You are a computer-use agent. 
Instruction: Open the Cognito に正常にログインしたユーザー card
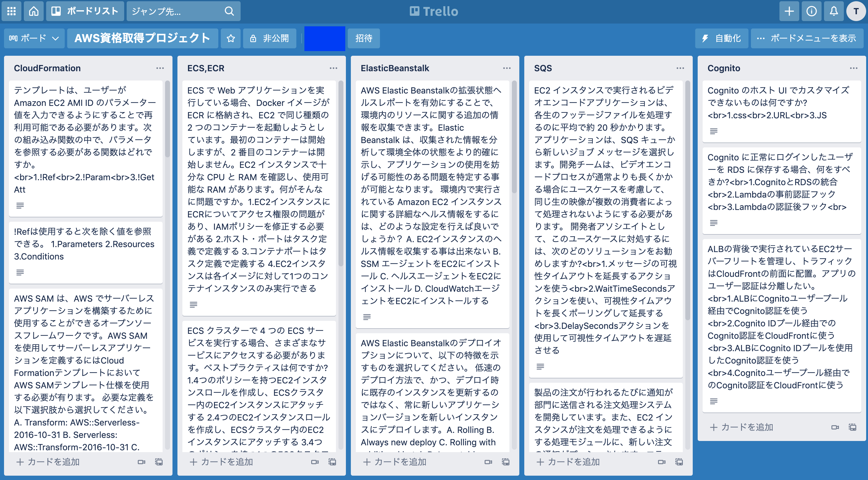(782, 191)
